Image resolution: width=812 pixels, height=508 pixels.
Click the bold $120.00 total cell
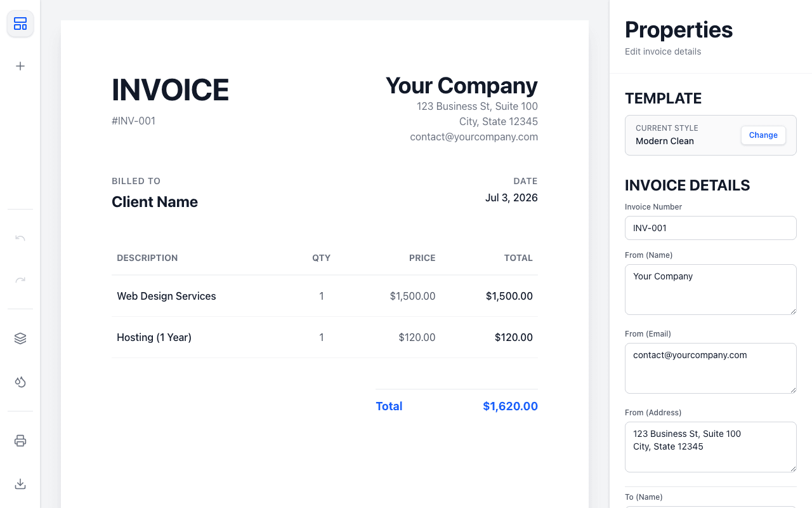514,337
